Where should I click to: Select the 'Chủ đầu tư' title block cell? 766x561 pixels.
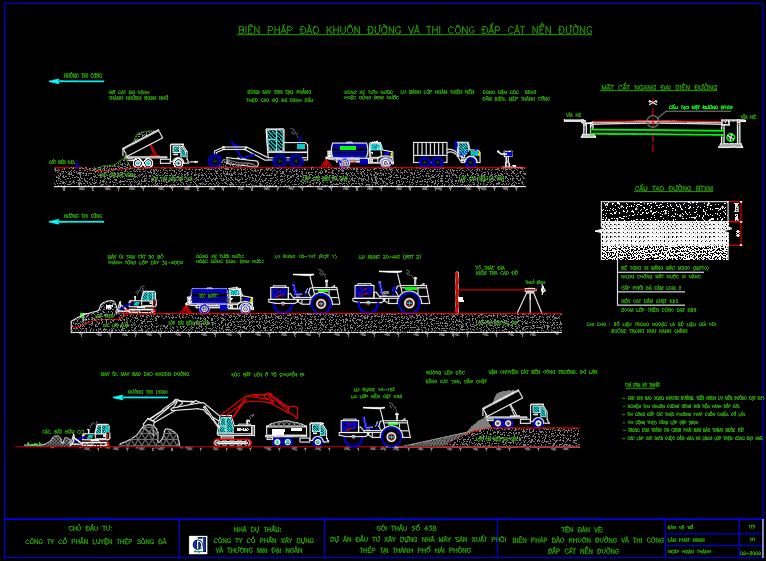click(91, 538)
